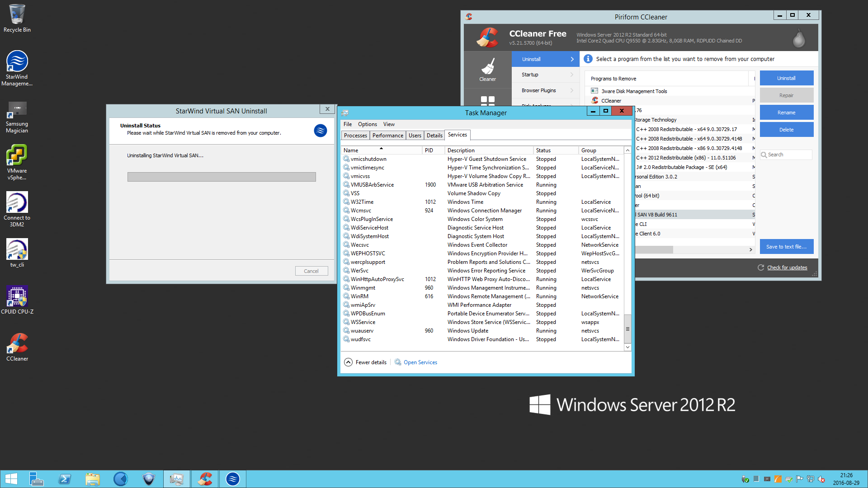This screenshot has height=488, width=868.
Task: Click Cancel in StarWind uninstall dialog
Action: 311,271
